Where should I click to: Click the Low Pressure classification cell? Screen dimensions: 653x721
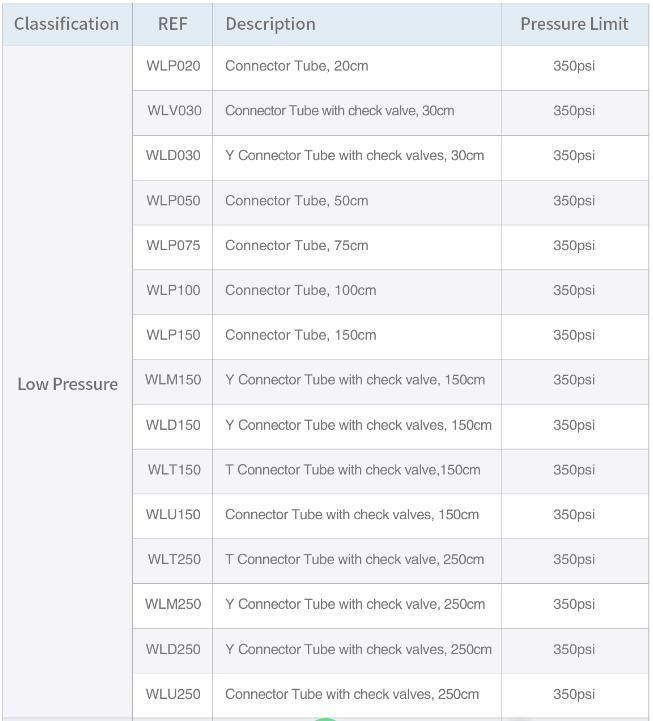[x=68, y=384]
